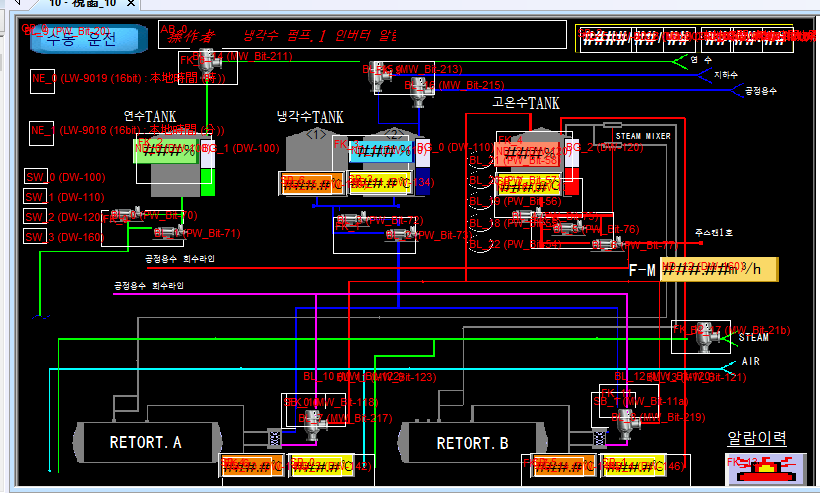Toggle the SW_0 (DW-100) switch object

(x=36, y=177)
